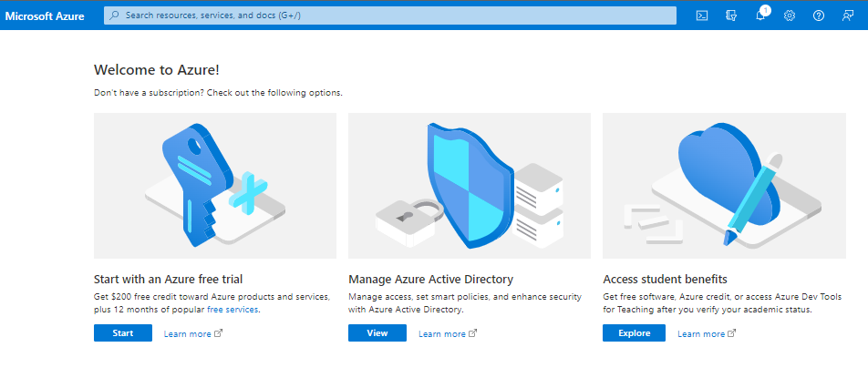Open the free services link
868x378 pixels.
click(232, 310)
